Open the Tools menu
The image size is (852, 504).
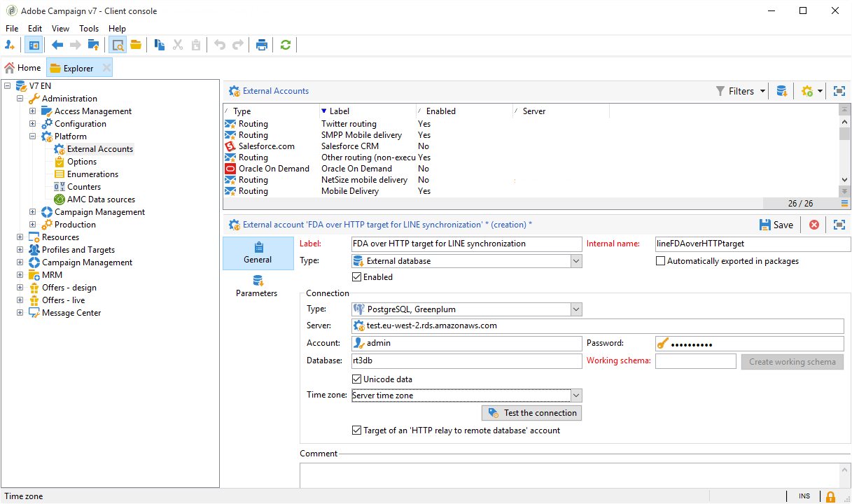pos(89,29)
